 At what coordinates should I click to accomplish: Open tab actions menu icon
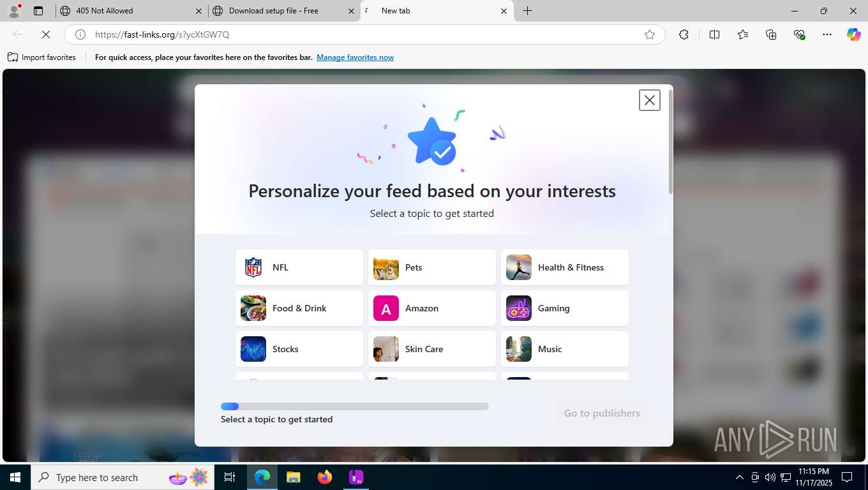click(x=38, y=11)
